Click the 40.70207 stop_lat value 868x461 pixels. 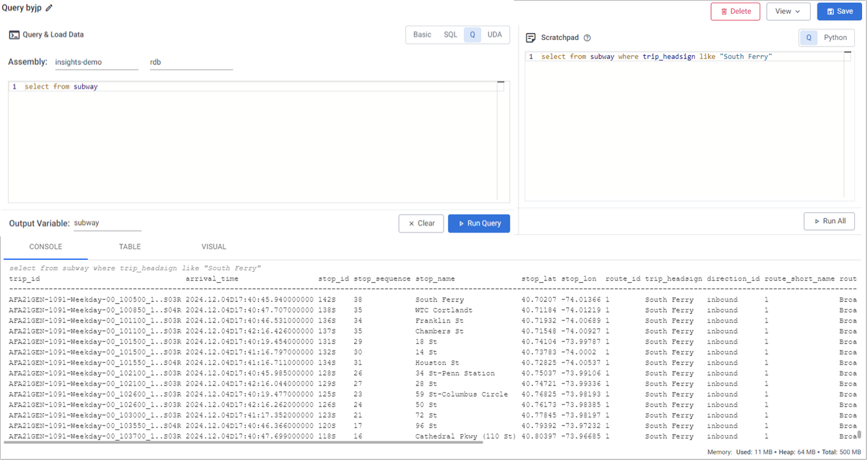coord(539,300)
